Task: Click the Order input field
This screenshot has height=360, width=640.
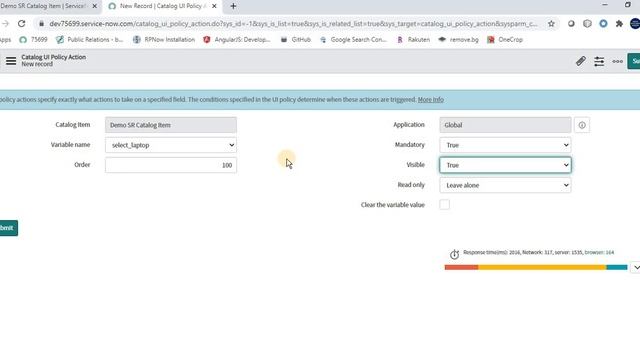Action: 171,165
